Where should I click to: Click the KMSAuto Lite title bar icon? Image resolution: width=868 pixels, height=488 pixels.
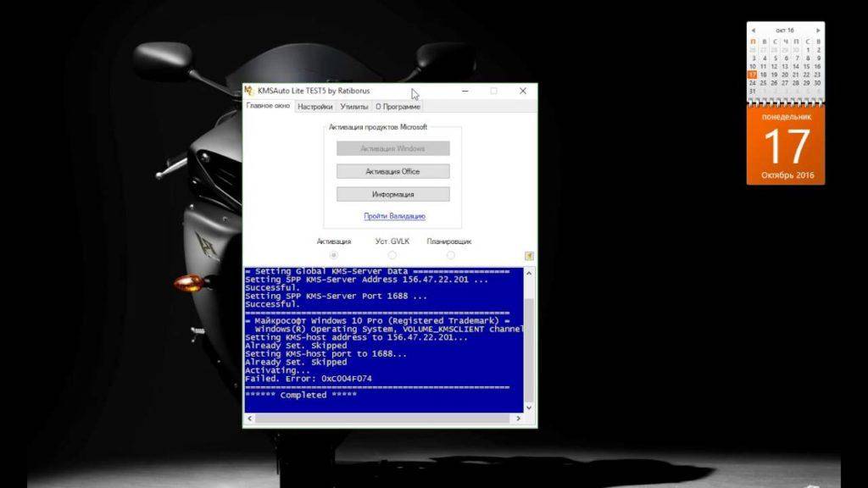[x=249, y=91]
